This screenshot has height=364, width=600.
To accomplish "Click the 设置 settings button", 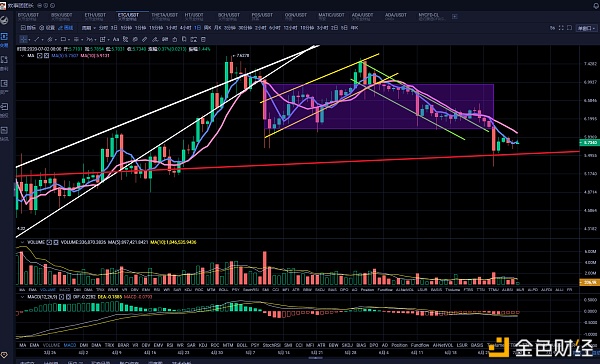I will point(48,28).
